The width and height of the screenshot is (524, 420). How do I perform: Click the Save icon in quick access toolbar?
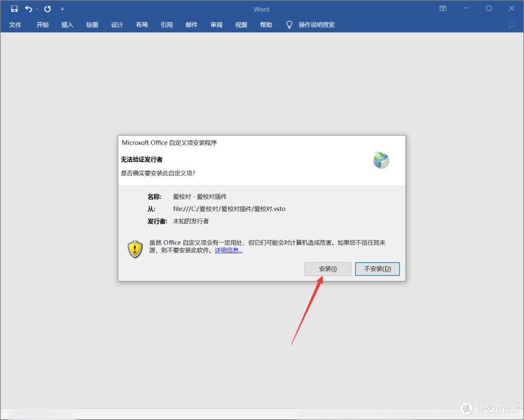14,9
